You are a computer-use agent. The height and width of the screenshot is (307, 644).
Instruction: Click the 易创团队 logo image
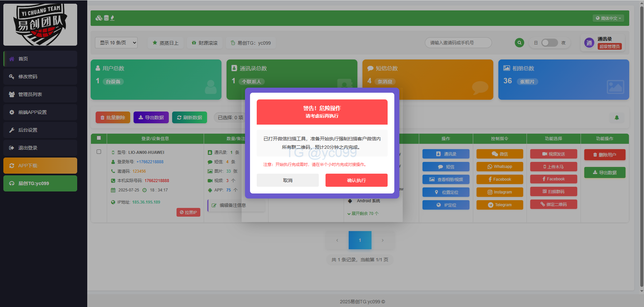pyautogui.click(x=40, y=25)
